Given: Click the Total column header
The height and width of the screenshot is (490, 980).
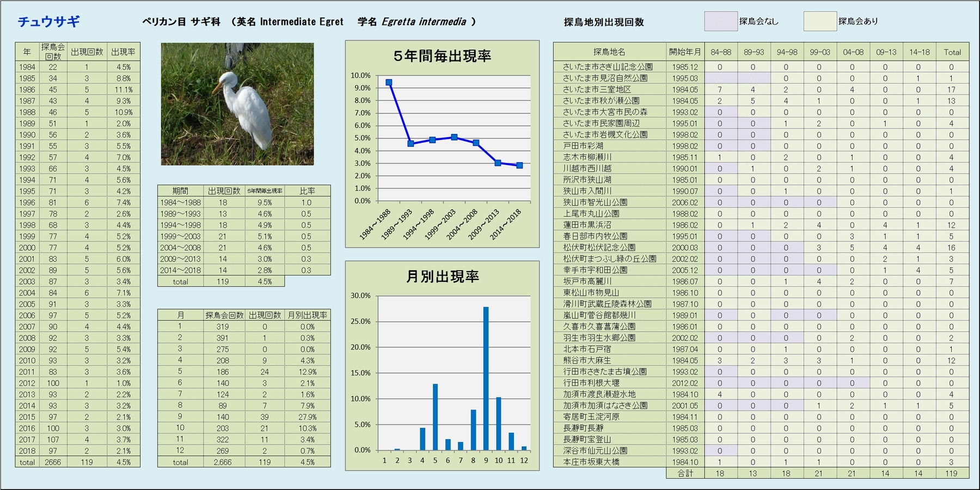Looking at the screenshot, I should coord(952,52).
